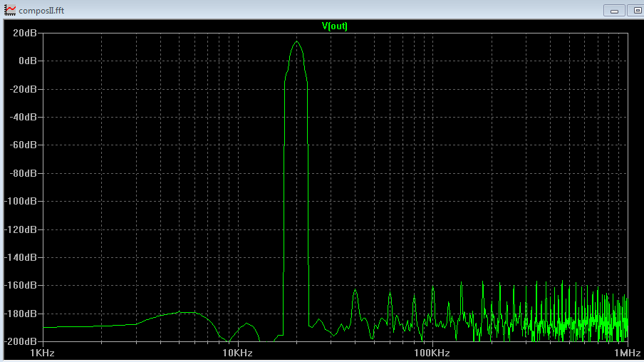Image resolution: width=644 pixels, height=362 pixels.
Task: Click the 10KHz frequency axis label
Action: point(237,353)
